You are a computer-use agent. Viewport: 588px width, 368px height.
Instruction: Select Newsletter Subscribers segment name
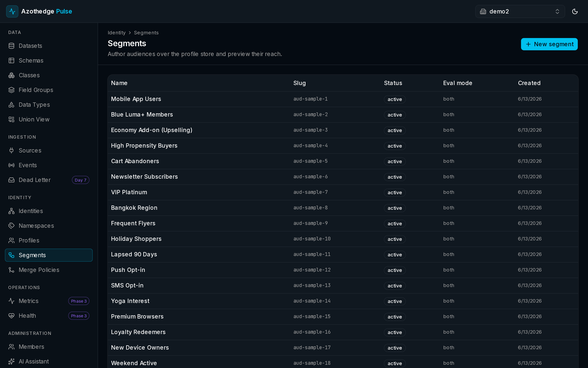144,177
